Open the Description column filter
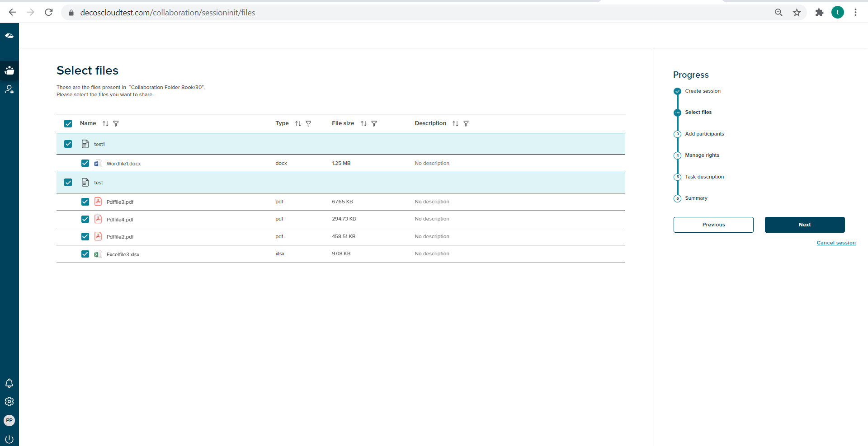 (466, 124)
